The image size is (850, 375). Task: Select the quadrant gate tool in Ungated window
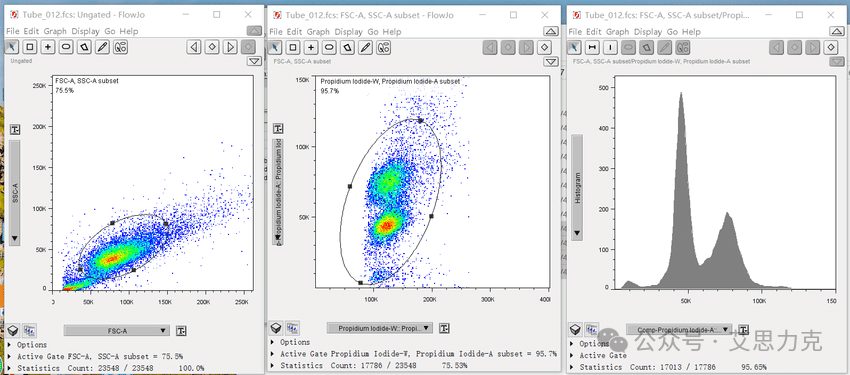pos(48,47)
